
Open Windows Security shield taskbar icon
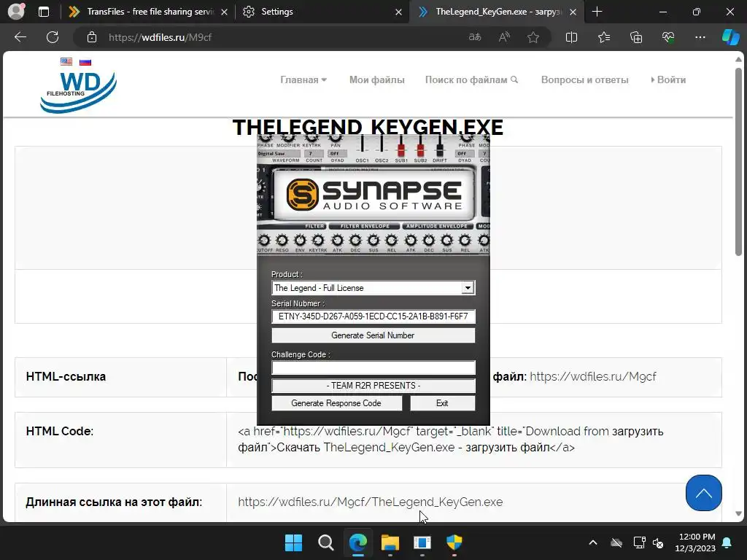coord(454,542)
